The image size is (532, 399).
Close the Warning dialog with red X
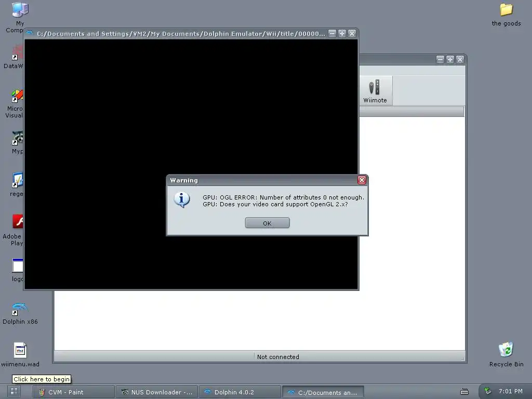362,180
